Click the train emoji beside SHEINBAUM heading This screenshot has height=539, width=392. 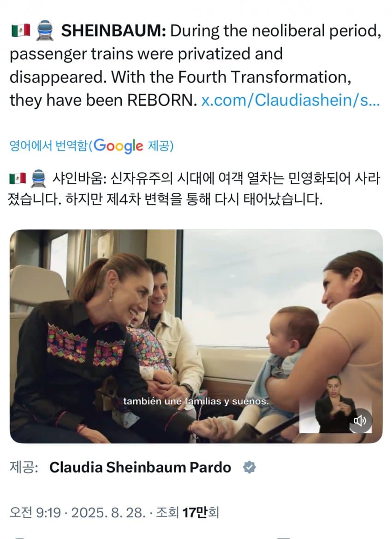point(45,30)
